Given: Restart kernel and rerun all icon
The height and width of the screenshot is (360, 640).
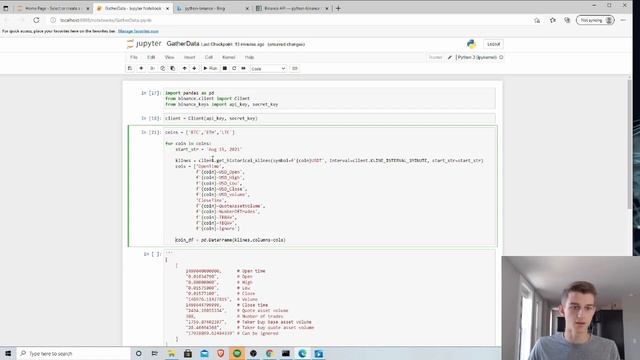Looking at the screenshot, I should click(x=244, y=69).
